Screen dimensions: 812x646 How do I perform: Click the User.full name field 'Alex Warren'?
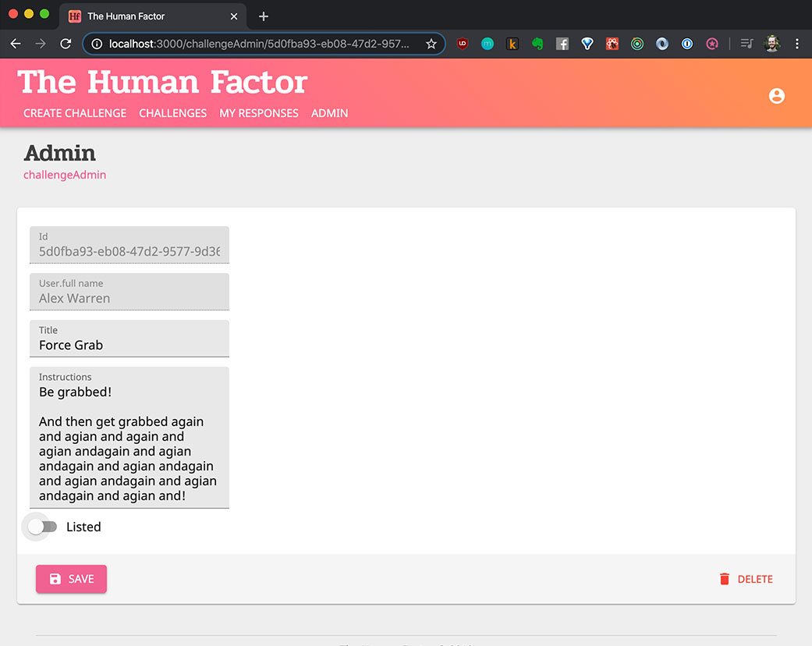129,292
